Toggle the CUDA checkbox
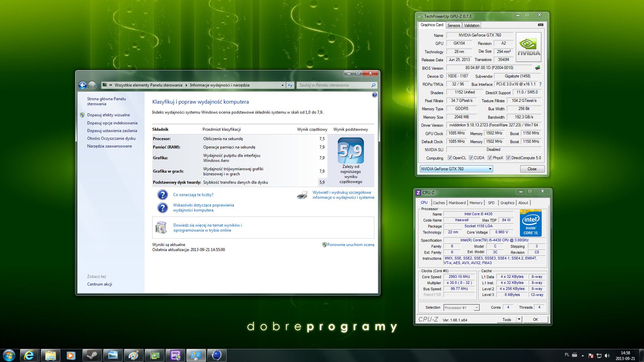Viewport: 644px width, 362px height. tap(471, 158)
